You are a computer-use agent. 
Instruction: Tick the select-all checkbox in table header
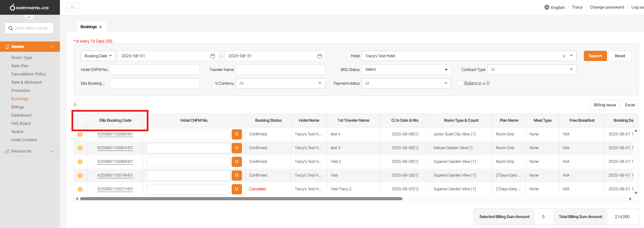pyautogui.click(x=81, y=120)
